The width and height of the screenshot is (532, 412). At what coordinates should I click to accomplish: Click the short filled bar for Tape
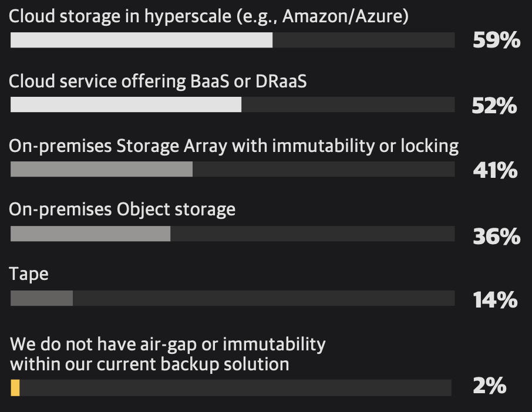tap(42, 298)
